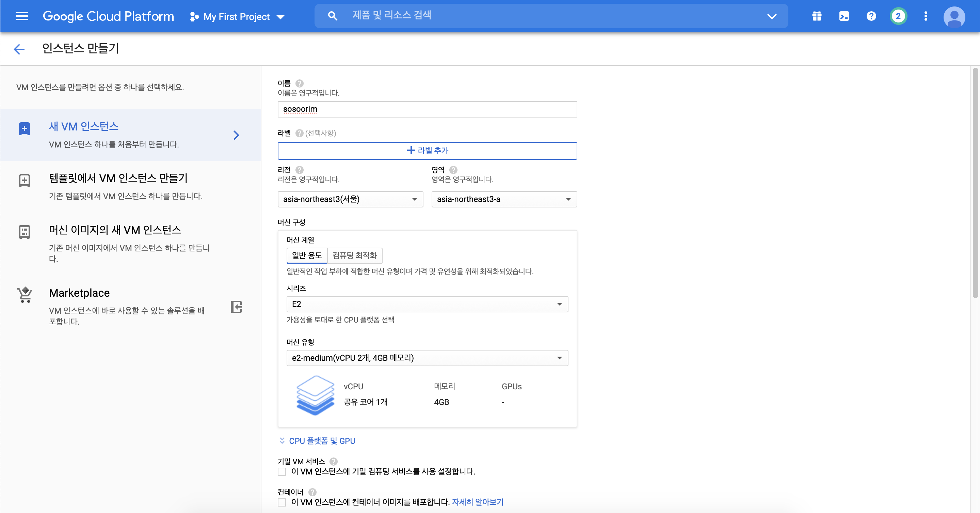980x513 pixels.
Task: Check the 컨테이너 이미지 배포 checkbox
Action: click(x=282, y=502)
